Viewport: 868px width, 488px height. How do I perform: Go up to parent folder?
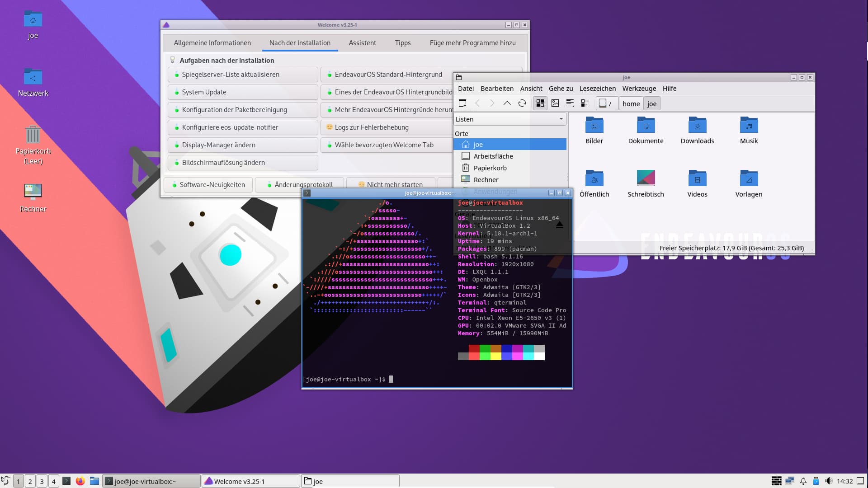point(507,103)
